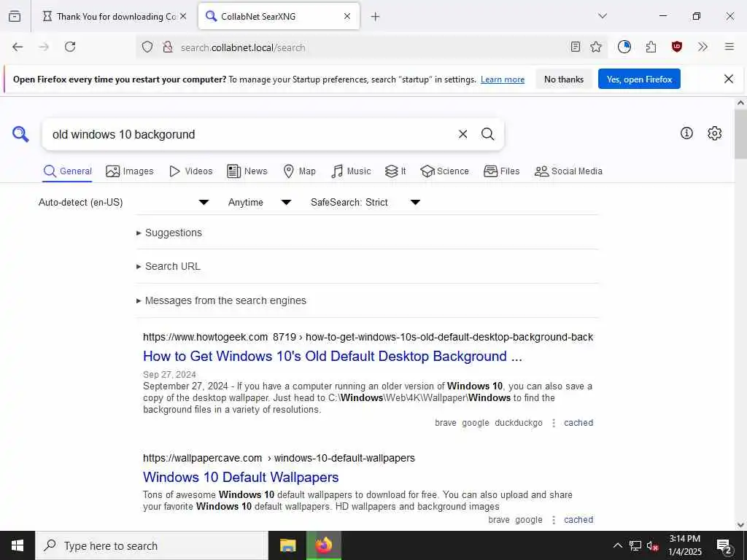This screenshot has width=747, height=560.
Task: Toggle reader view icon in address bar
Action: [575, 47]
